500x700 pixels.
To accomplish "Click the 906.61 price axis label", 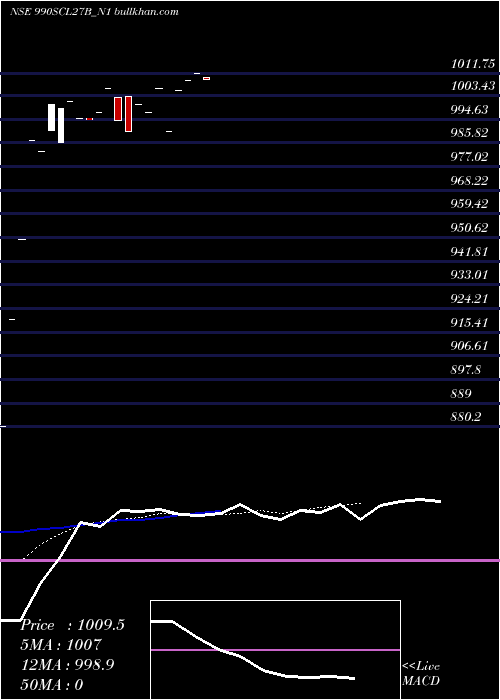I will (469, 346).
